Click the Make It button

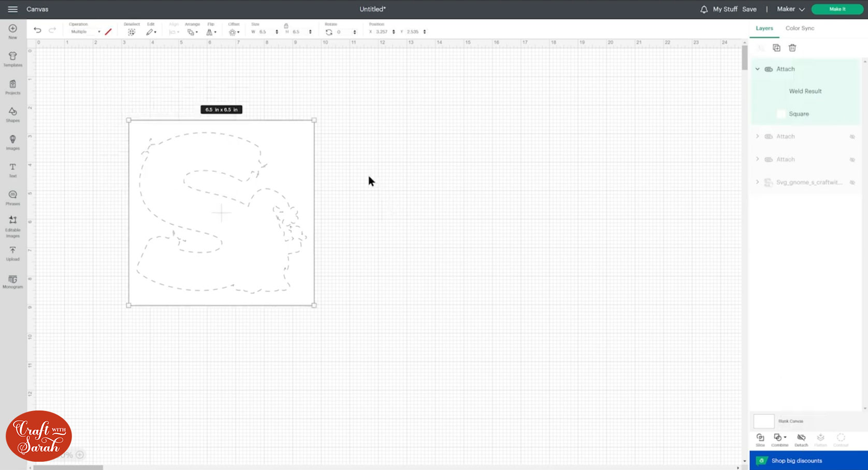tap(837, 9)
